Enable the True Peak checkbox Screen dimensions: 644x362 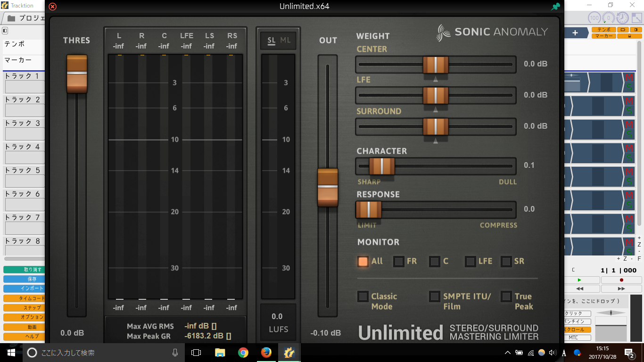[506, 296]
